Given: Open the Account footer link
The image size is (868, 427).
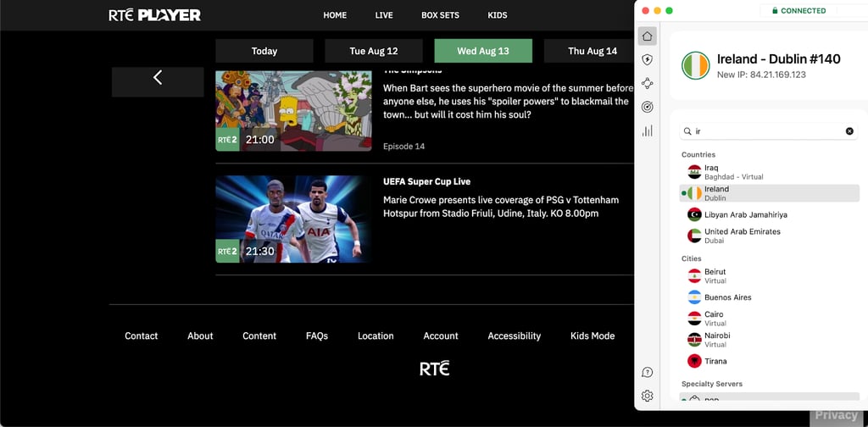Looking at the screenshot, I should click(x=441, y=335).
